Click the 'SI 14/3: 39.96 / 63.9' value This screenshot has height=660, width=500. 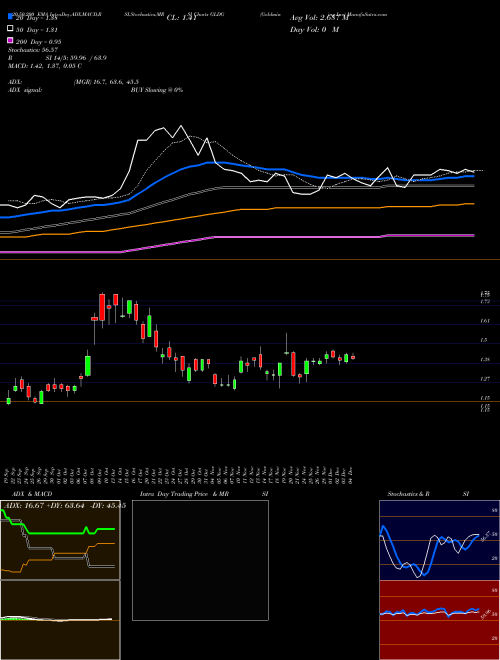(76, 58)
